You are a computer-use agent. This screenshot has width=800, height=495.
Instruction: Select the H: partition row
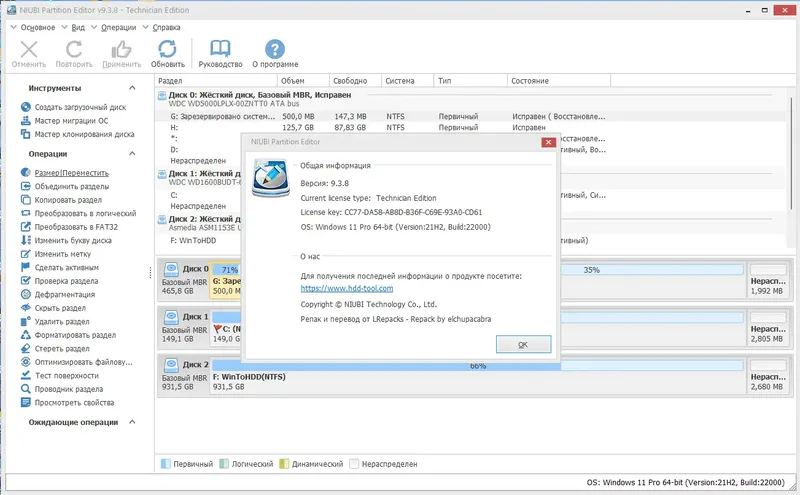click(x=469, y=128)
